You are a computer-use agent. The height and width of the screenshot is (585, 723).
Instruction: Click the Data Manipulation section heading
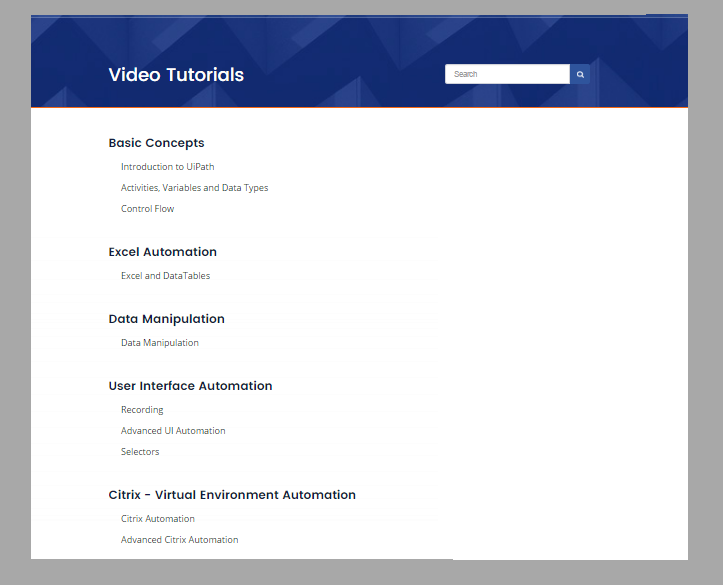(x=166, y=319)
